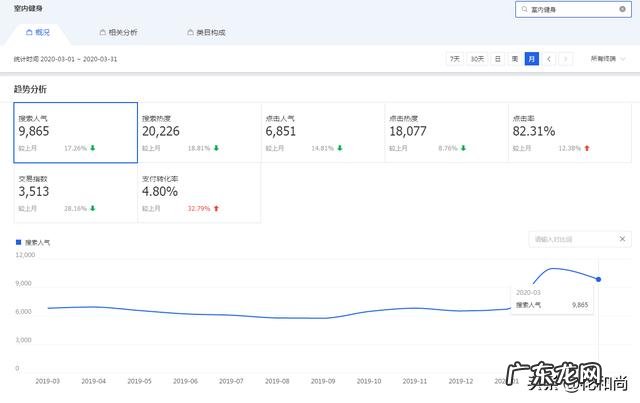Click the 趋势分析 section heading
This screenshot has height=403, width=640.
click(30, 89)
